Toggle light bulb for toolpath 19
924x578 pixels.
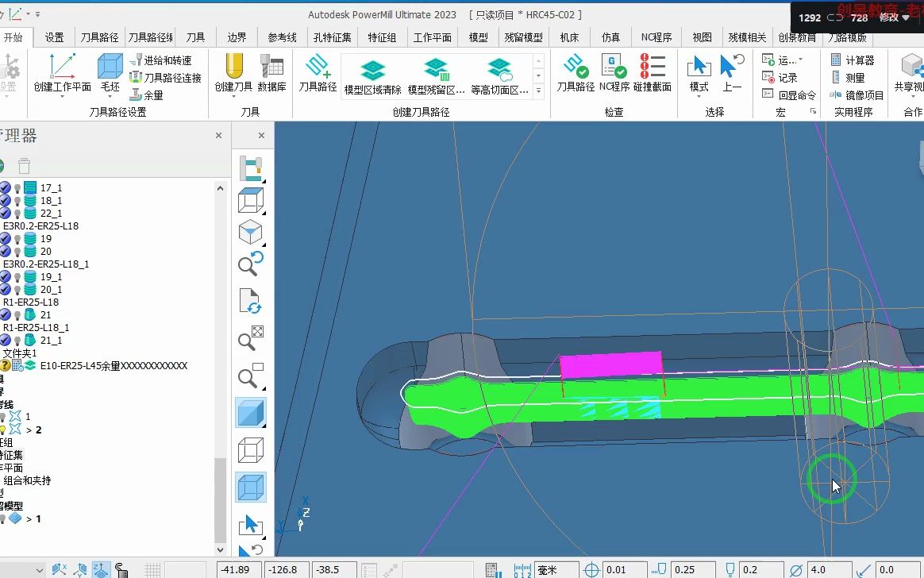[x=17, y=239]
